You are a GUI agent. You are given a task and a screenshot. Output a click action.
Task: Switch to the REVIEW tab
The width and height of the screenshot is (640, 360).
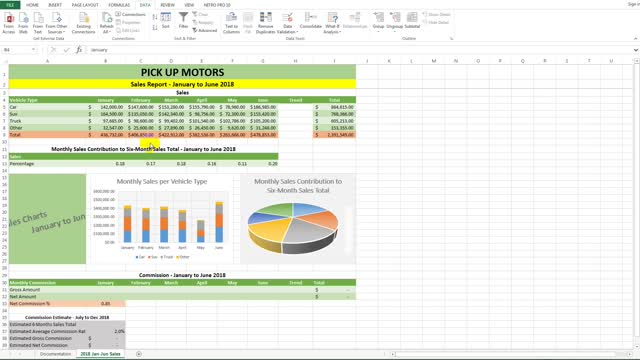(167, 5)
